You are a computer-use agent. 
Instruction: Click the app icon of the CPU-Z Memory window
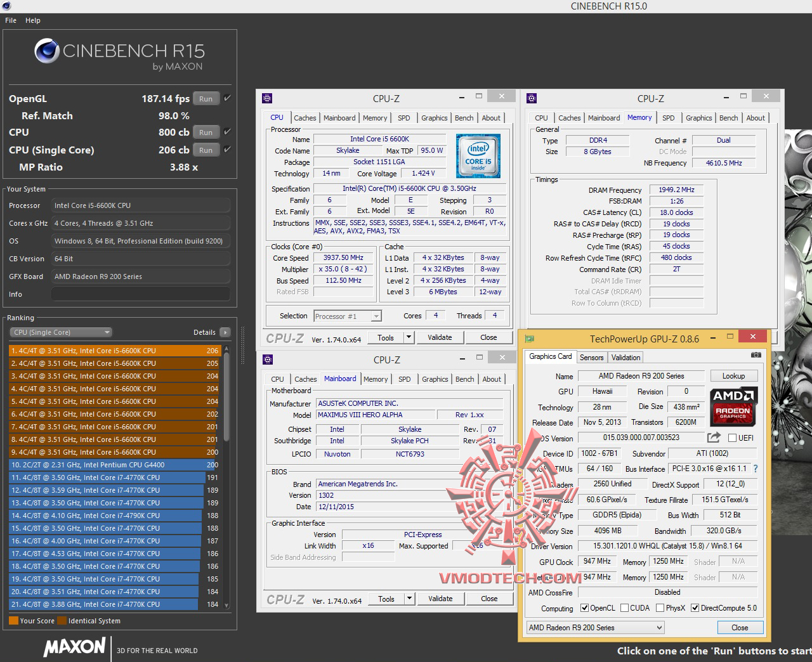point(532,98)
